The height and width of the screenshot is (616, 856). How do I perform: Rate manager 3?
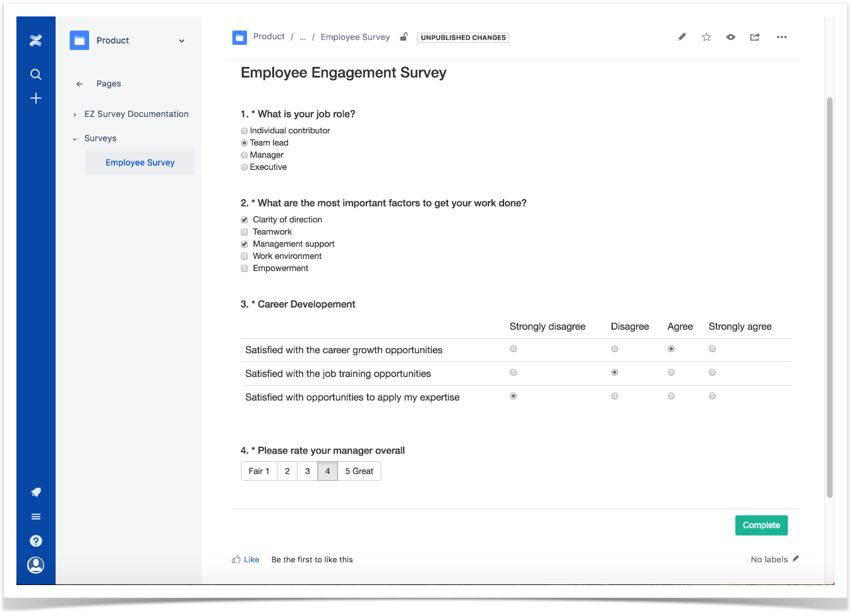point(308,471)
